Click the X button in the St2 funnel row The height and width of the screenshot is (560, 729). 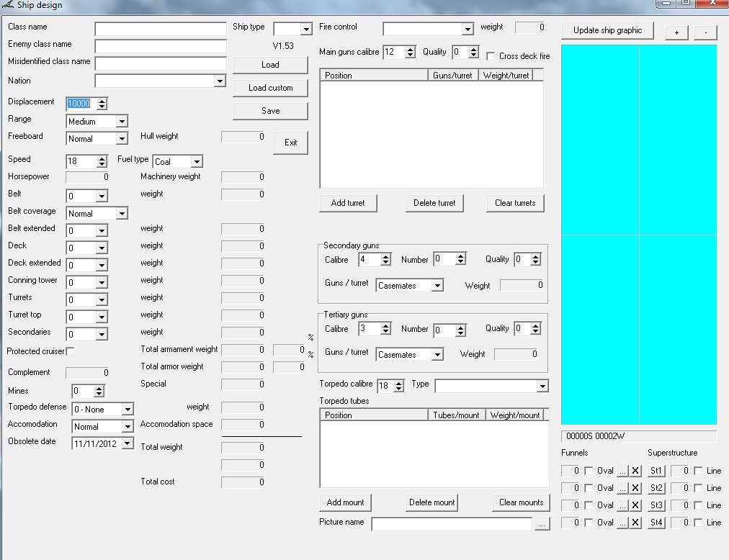pos(635,488)
